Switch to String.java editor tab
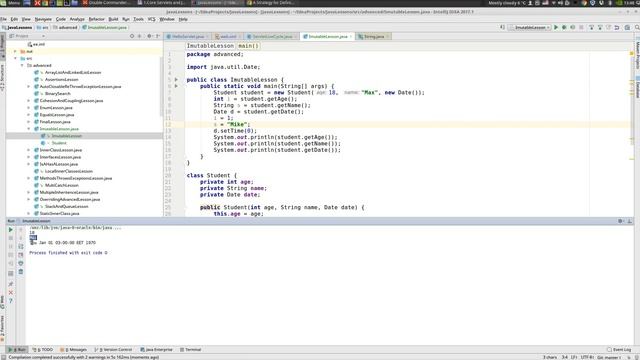The height and width of the screenshot is (360, 640). (373, 36)
